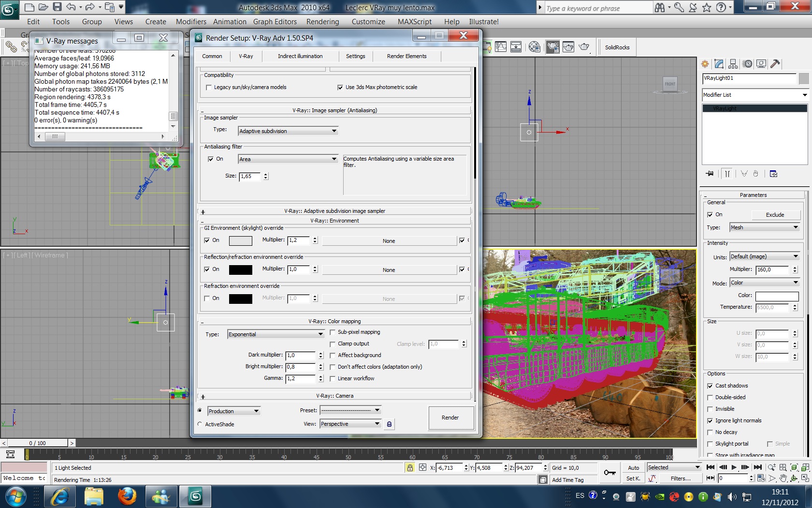Go to the start frame
Screen dimensions: 812x508
click(710, 467)
